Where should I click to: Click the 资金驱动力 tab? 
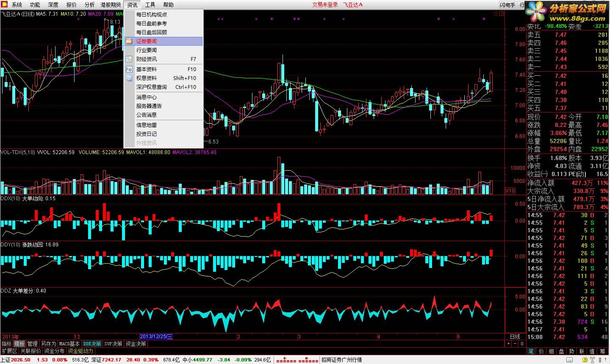(80, 351)
